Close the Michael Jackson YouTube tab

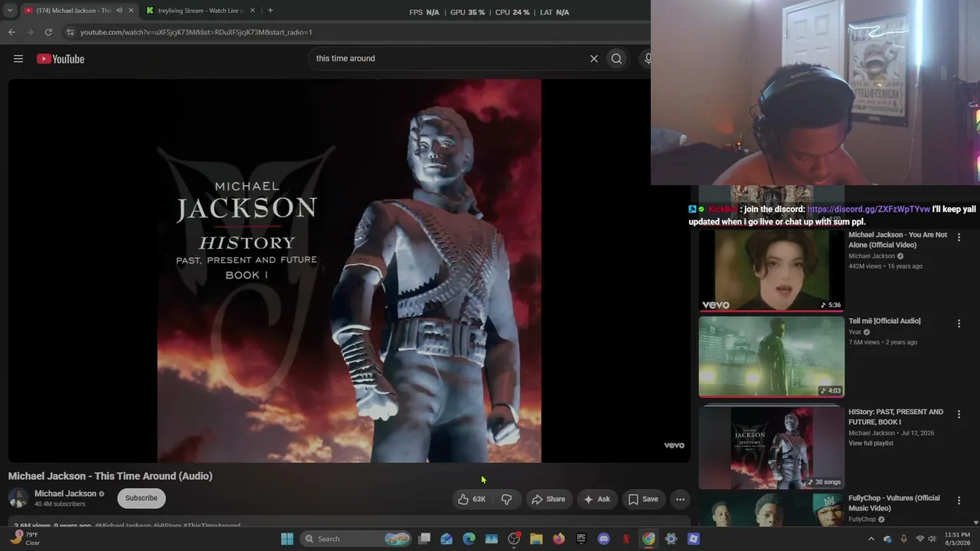coord(131,11)
